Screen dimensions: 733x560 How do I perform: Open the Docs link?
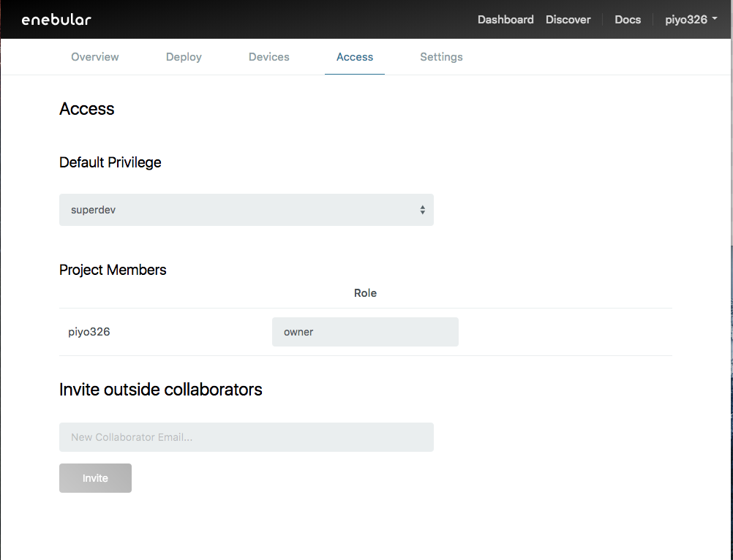(x=627, y=20)
